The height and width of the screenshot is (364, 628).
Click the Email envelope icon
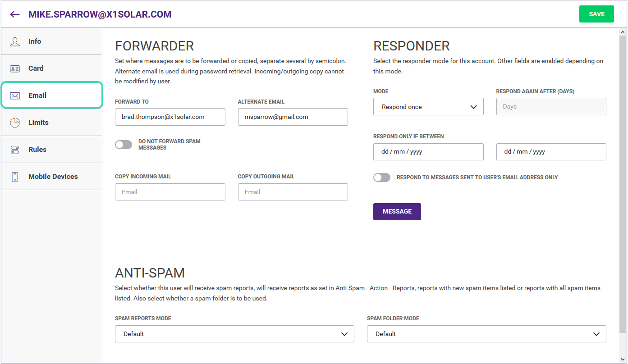click(15, 96)
